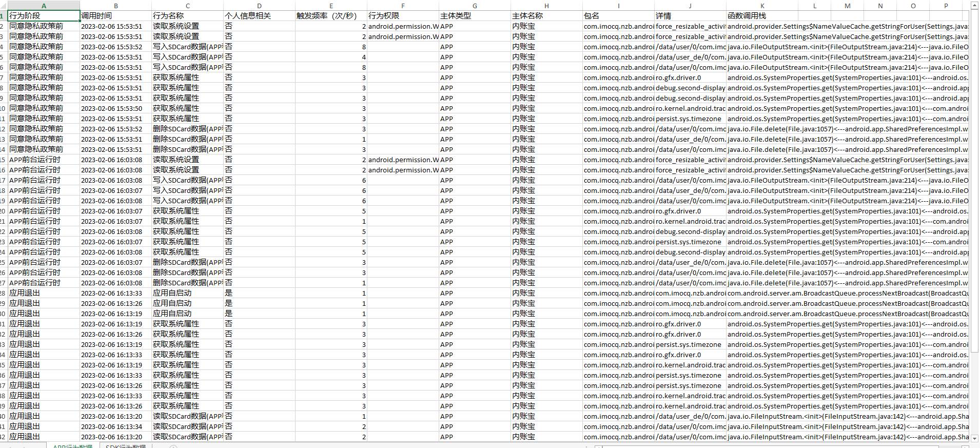Select column C header
980x448 pixels.
click(x=188, y=6)
